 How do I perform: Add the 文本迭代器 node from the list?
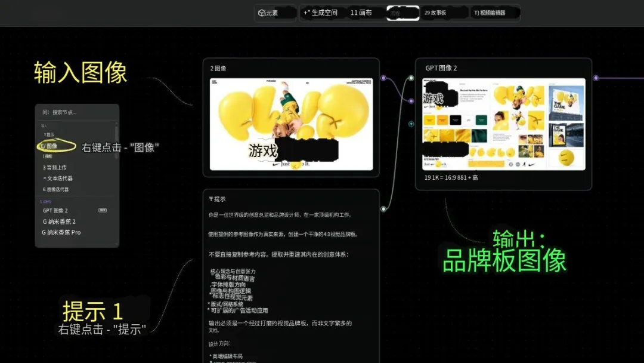click(57, 179)
